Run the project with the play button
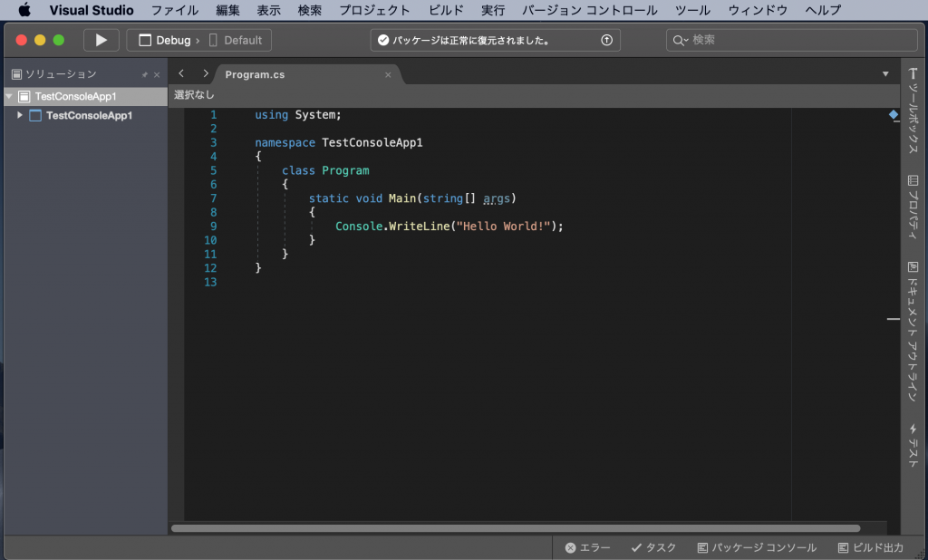The image size is (928, 560). tap(101, 40)
